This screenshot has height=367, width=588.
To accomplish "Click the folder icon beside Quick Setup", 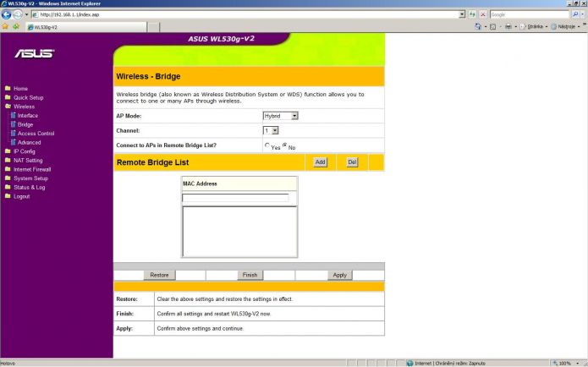I will coord(8,97).
